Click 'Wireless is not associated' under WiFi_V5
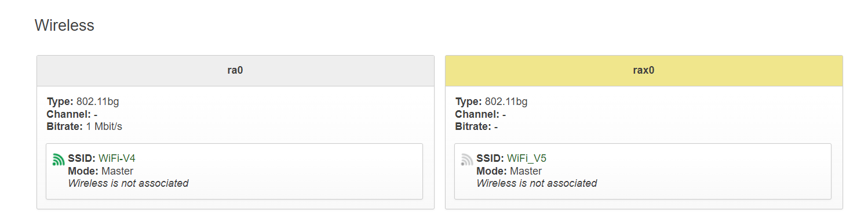 coord(537,183)
